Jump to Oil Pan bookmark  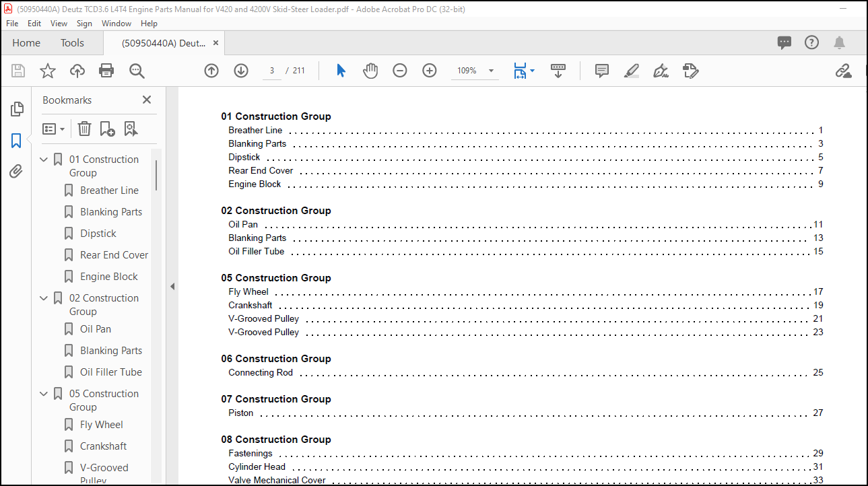[96, 329]
